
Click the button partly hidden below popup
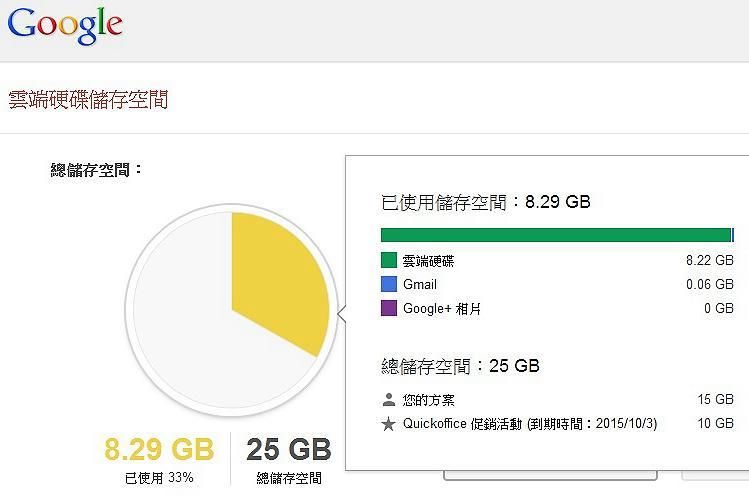click(550, 476)
